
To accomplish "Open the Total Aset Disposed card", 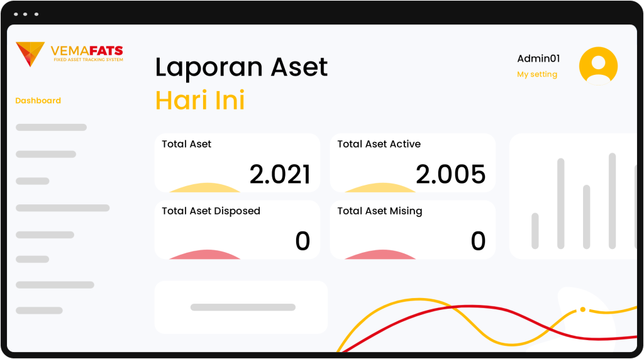I will [x=237, y=229].
